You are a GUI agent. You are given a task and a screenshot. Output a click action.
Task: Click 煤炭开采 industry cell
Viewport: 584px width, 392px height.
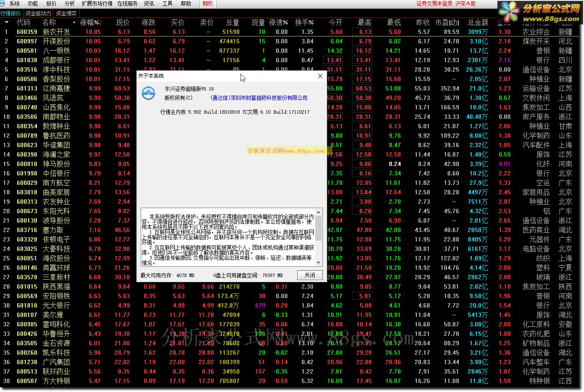[536, 41]
